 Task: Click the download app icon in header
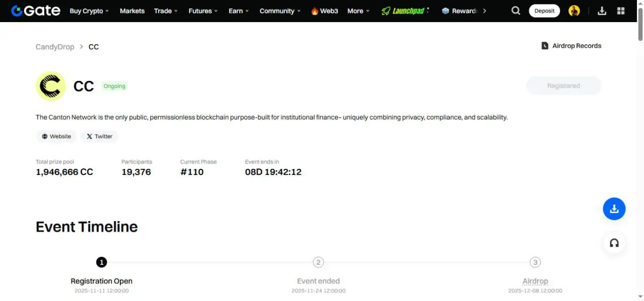coord(602,11)
